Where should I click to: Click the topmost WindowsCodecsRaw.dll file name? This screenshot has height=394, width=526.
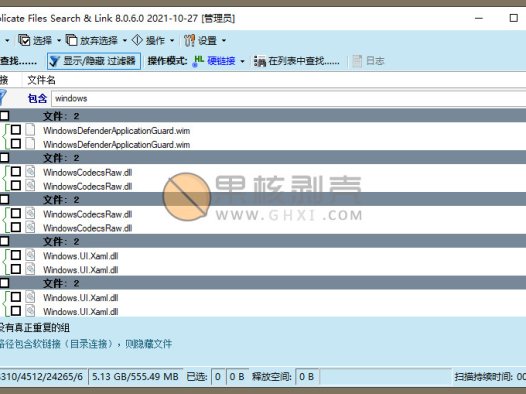point(88,172)
